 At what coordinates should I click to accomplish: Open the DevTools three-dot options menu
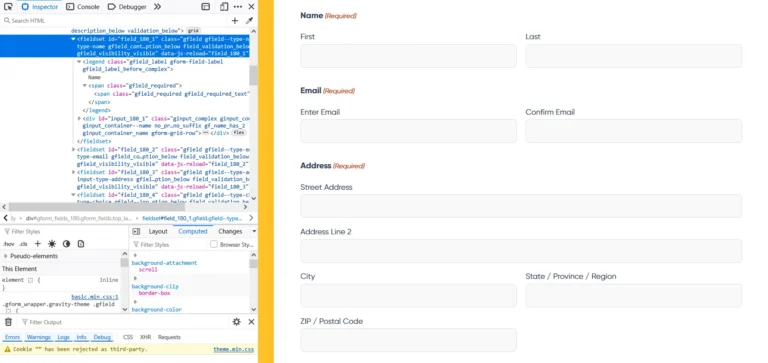[x=238, y=7]
